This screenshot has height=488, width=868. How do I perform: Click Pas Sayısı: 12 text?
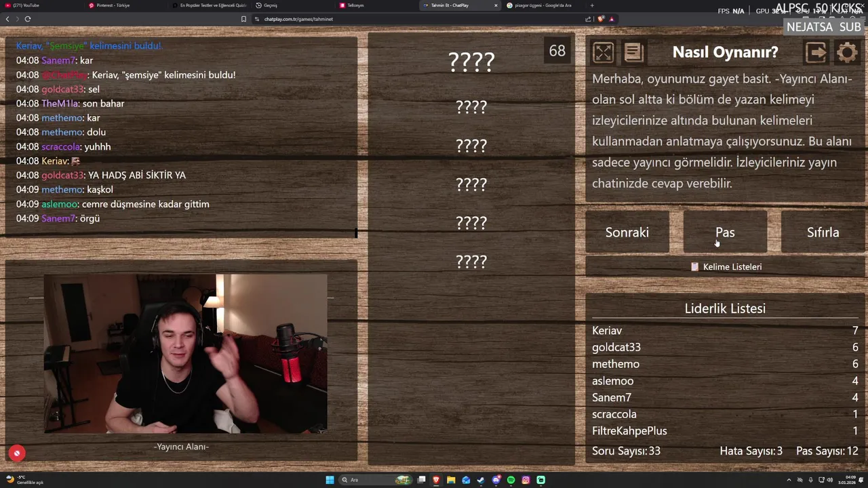pyautogui.click(x=827, y=451)
